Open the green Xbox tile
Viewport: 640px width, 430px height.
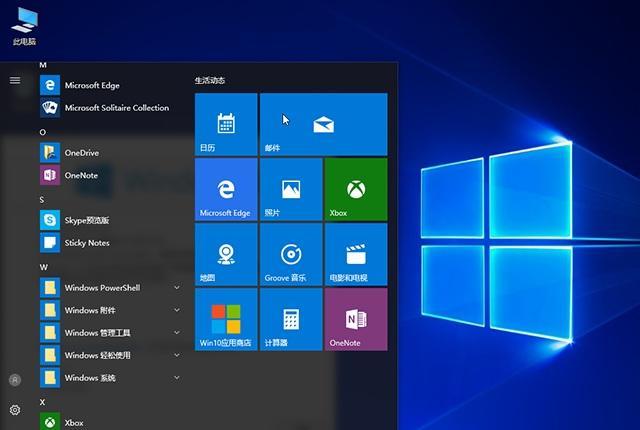[x=356, y=189]
